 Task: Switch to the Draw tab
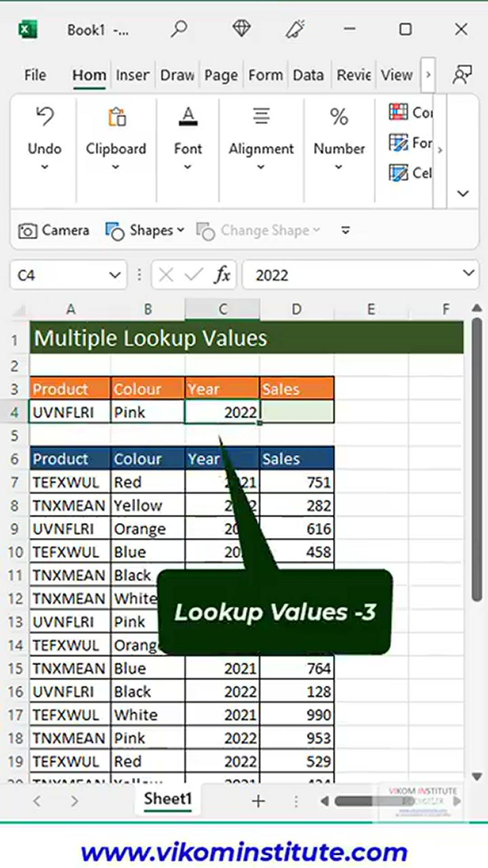point(177,75)
